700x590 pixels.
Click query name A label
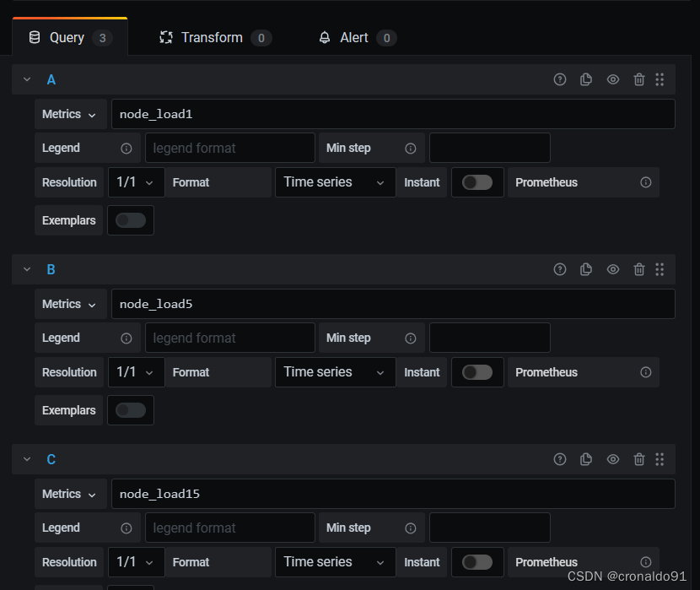51,79
